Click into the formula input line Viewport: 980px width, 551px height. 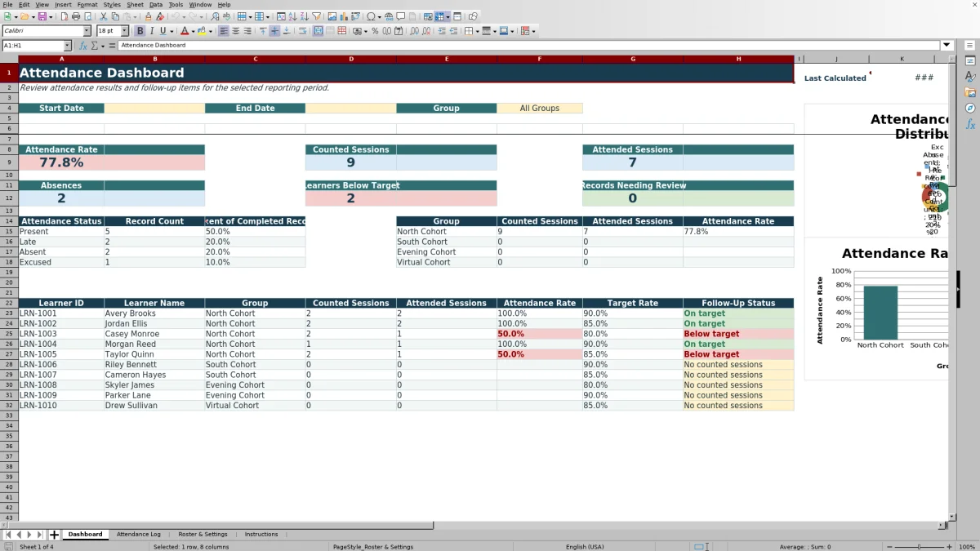pos(529,46)
